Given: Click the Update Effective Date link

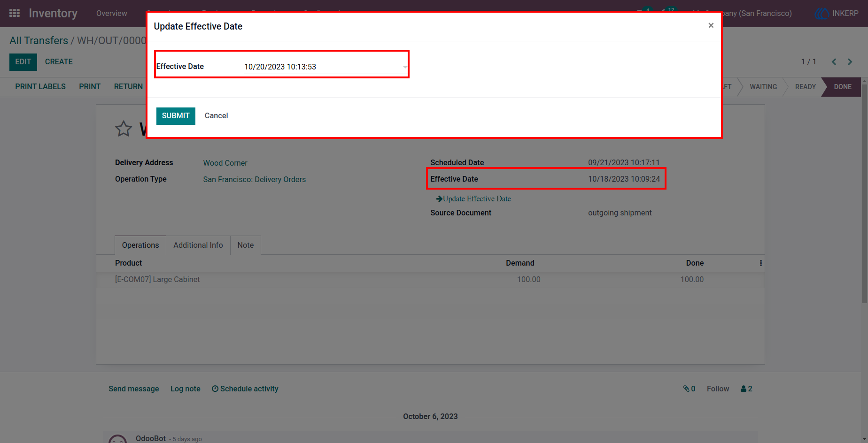Looking at the screenshot, I should click(x=473, y=199).
